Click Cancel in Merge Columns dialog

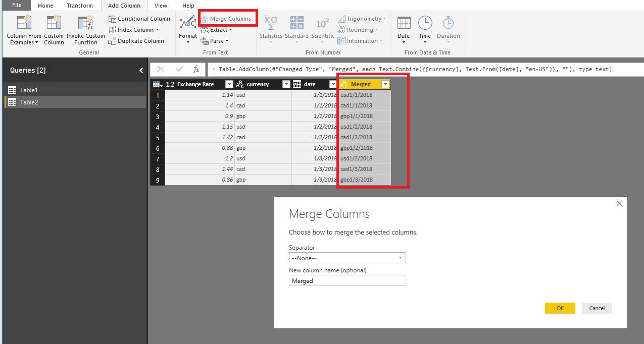point(597,308)
